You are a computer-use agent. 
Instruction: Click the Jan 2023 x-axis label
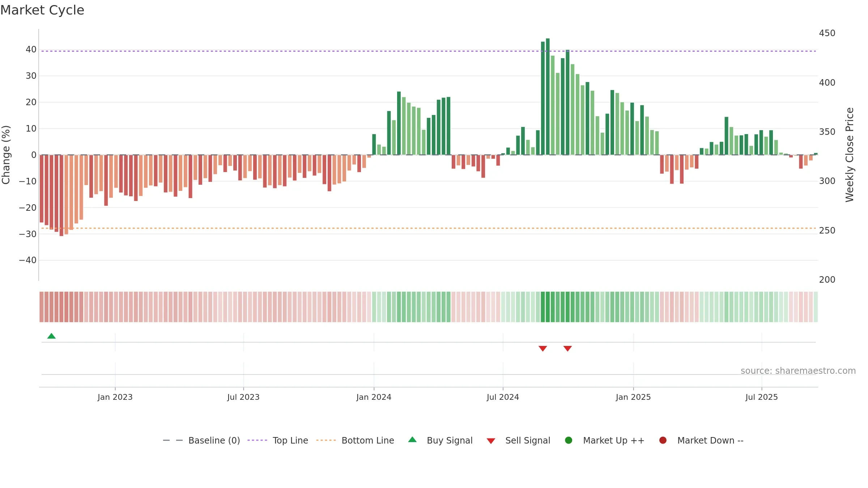[x=115, y=397]
